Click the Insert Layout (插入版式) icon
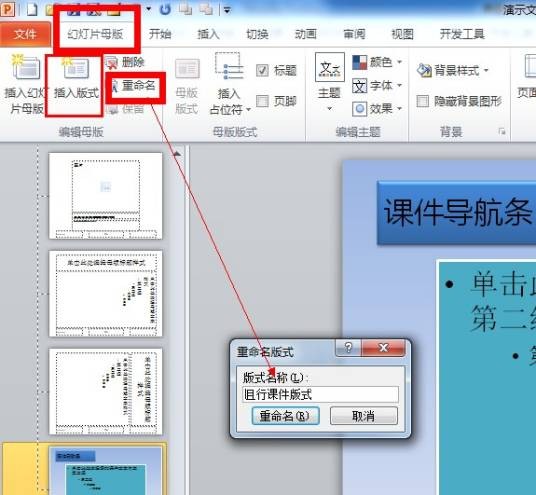The width and height of the screenshot is (536, 495). (x=76, y=68)
